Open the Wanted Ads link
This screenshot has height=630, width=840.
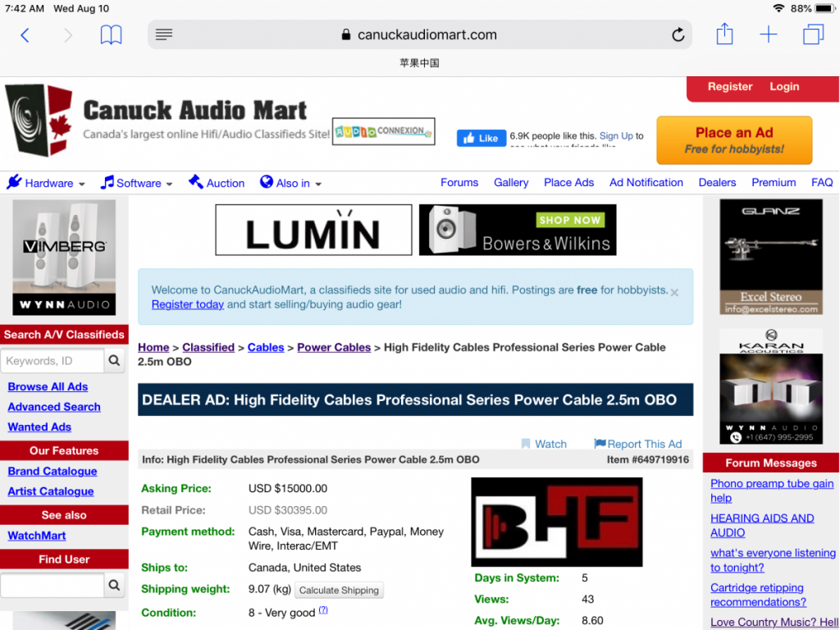[39, 427]
